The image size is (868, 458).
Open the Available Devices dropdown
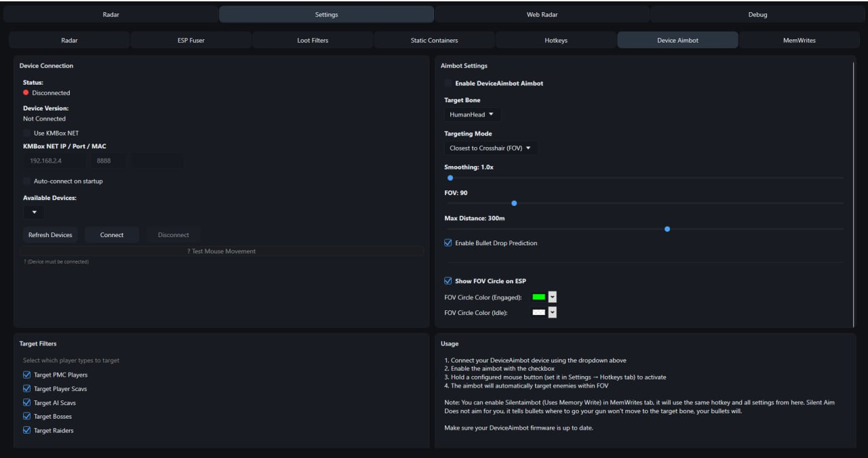point(34,212)
